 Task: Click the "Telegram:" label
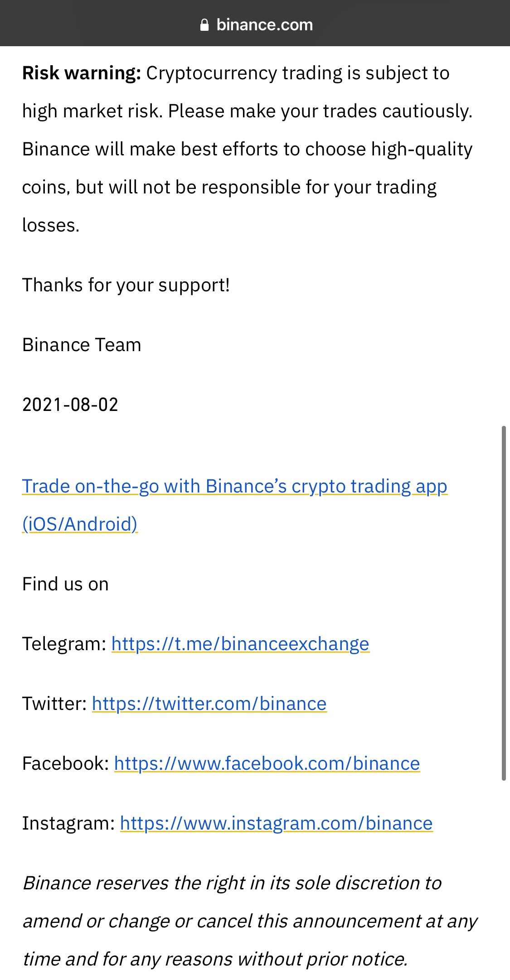tap(64, 644)
